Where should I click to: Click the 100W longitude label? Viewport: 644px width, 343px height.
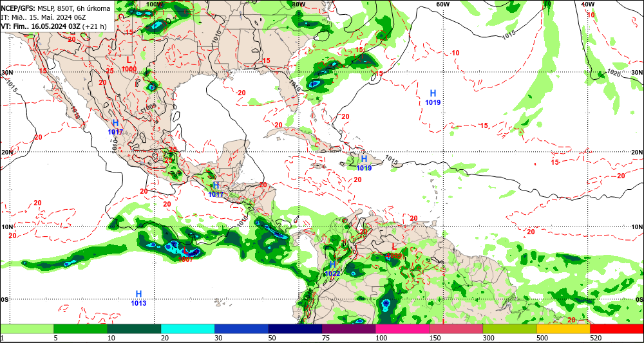pos(154,4)
